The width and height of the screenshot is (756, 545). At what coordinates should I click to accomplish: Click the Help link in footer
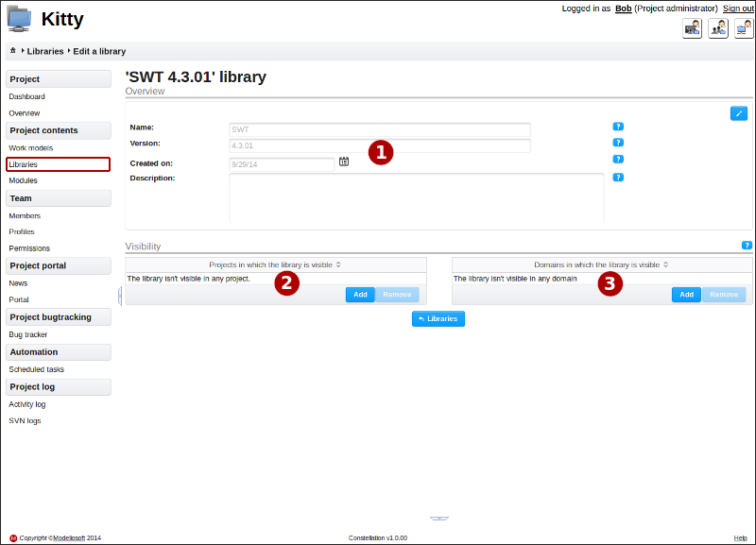[741, 537]
